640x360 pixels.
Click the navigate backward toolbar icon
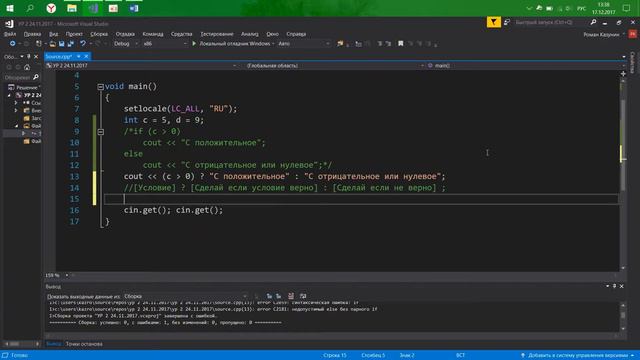pos(13,43)
